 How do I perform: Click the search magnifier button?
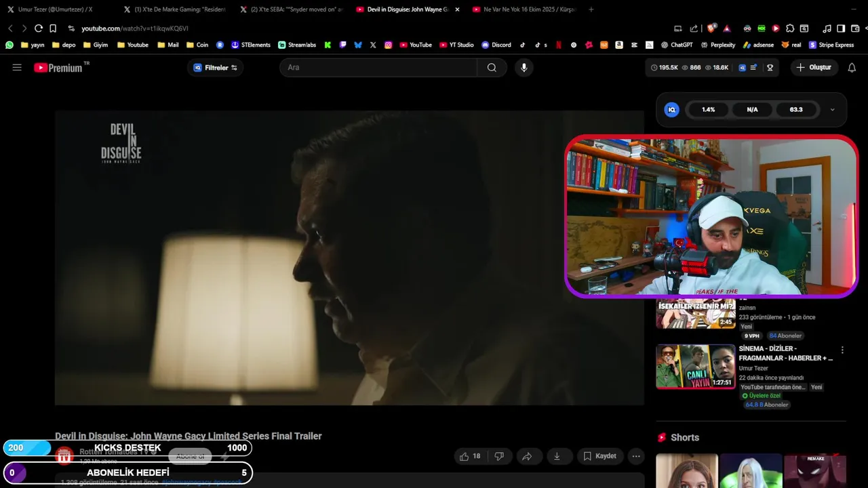pos(492,67)
